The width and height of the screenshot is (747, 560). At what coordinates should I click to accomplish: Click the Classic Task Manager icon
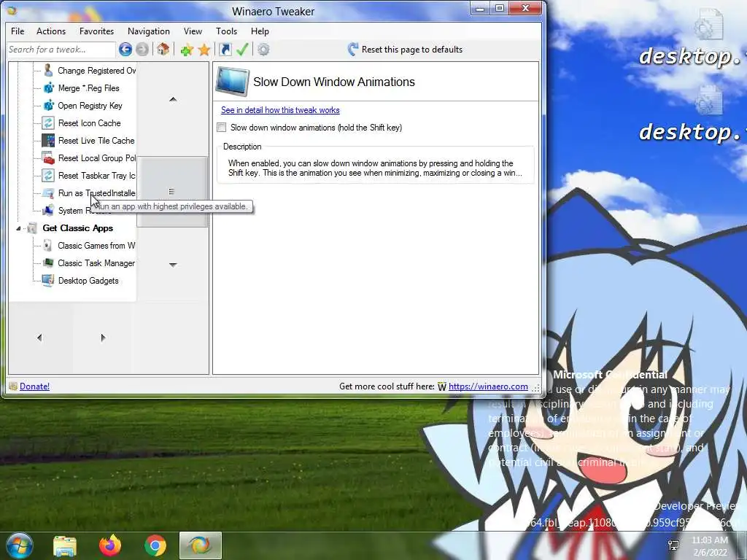(x=48, y=262)
